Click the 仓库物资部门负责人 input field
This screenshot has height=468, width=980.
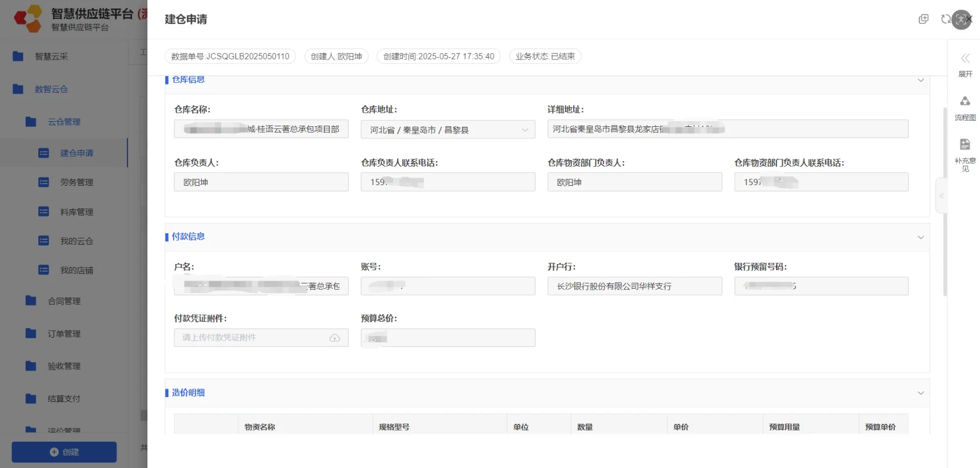tap(635, 182)
